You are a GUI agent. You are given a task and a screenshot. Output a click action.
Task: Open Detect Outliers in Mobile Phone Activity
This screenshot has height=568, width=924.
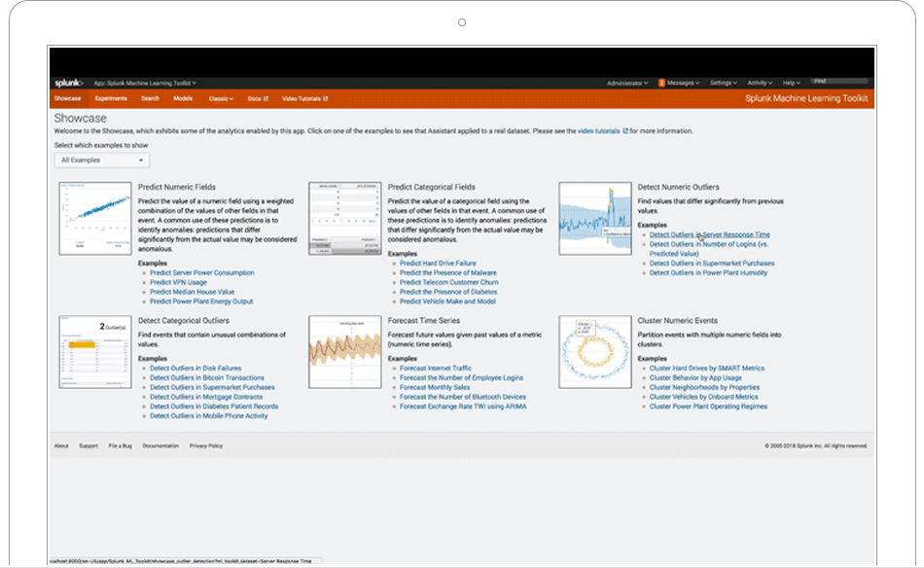208,415
